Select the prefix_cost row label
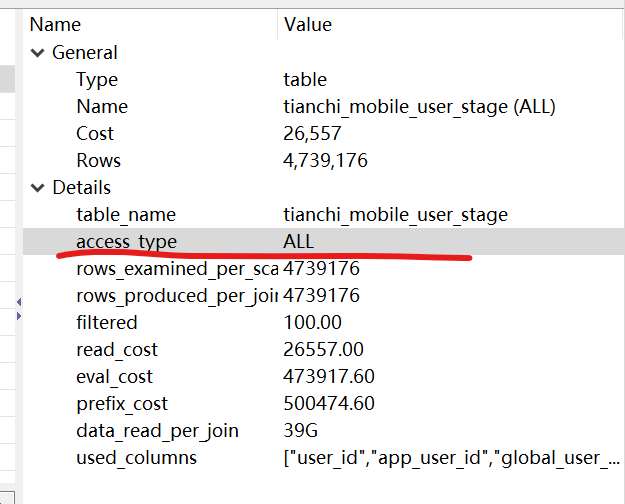 (x=122, y=404)
